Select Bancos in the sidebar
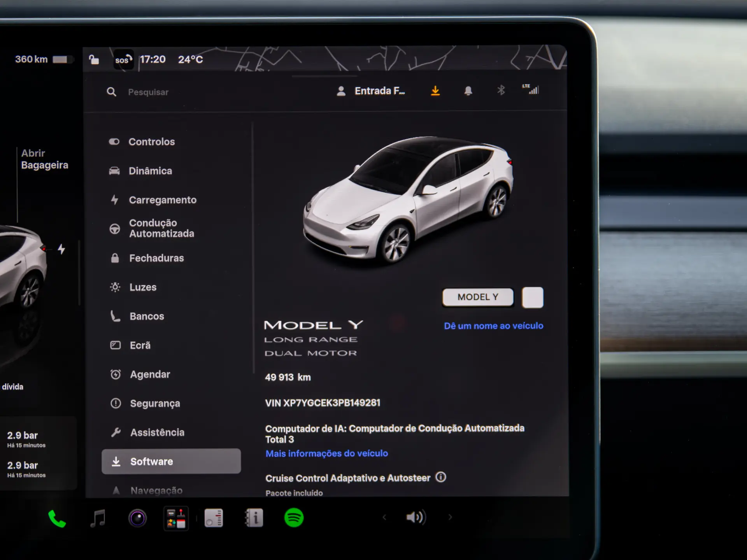Screen dimensions: 747x560 click(x=137, y=316)
